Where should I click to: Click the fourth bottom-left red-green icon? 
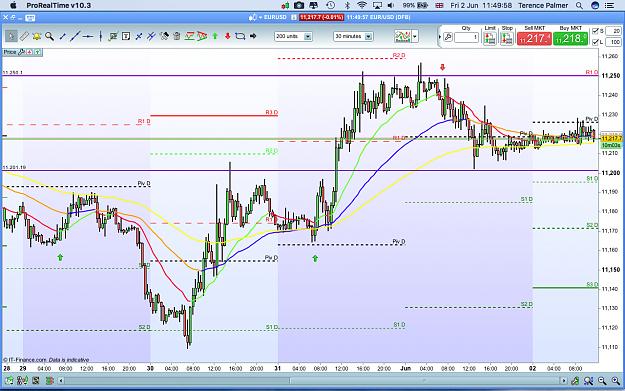pos(49,381)
